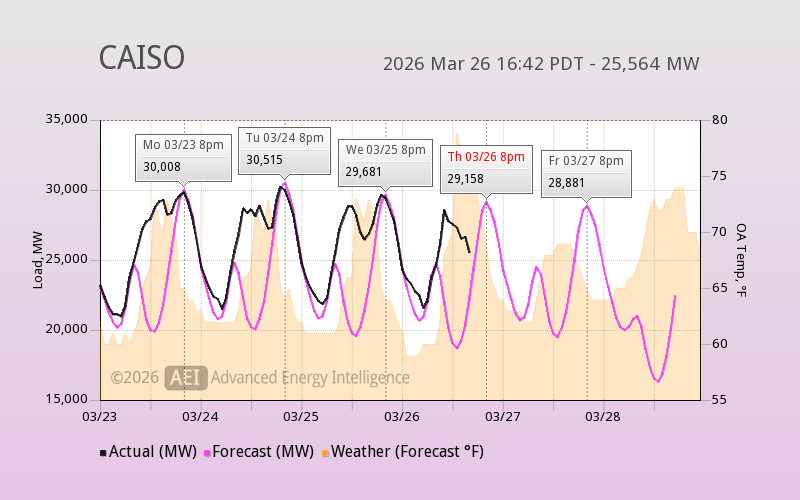Click the Load, MW axis title
Image resolution: width=800 pixels, height=500 pixels.
click(37, 260)
